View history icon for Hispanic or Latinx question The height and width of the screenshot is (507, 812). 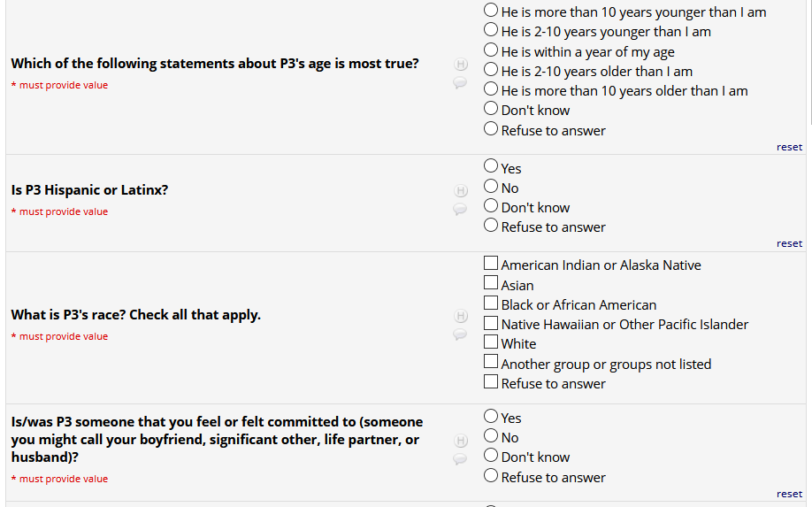pos(460,191)
